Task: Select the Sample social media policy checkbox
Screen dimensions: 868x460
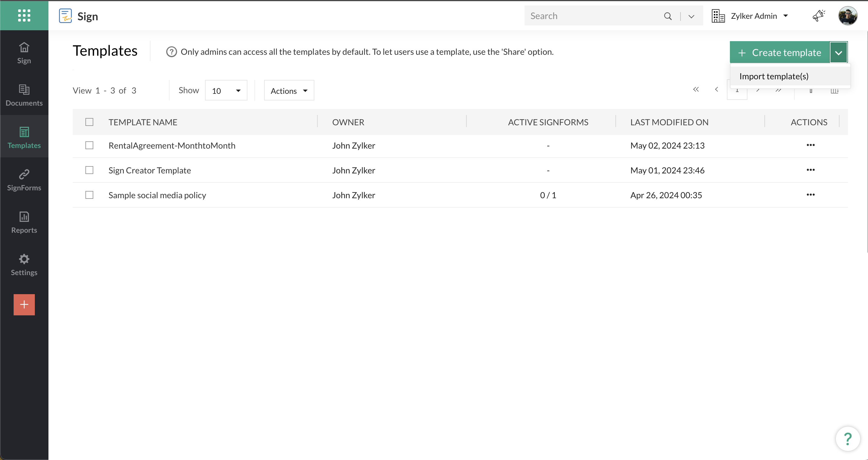Action: coord(89,195)
